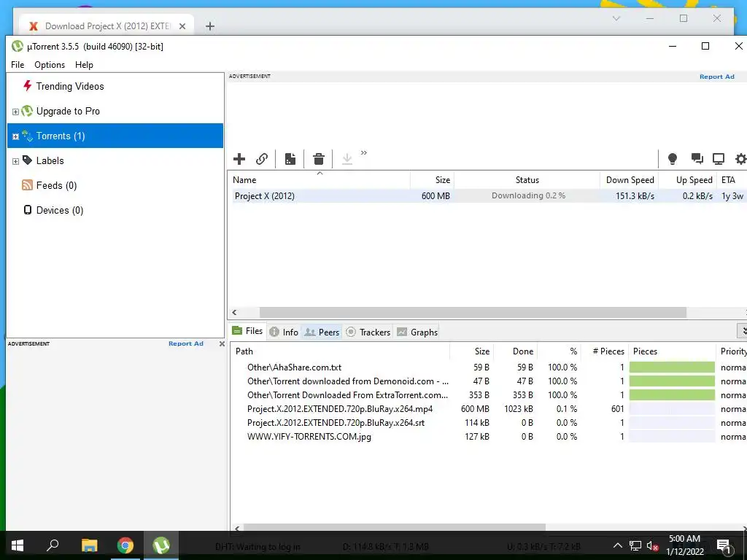Screen dimensions: 747x560
Task: Click Downloading 0.2 % progress bar
Action: click(x=528, y=195)
